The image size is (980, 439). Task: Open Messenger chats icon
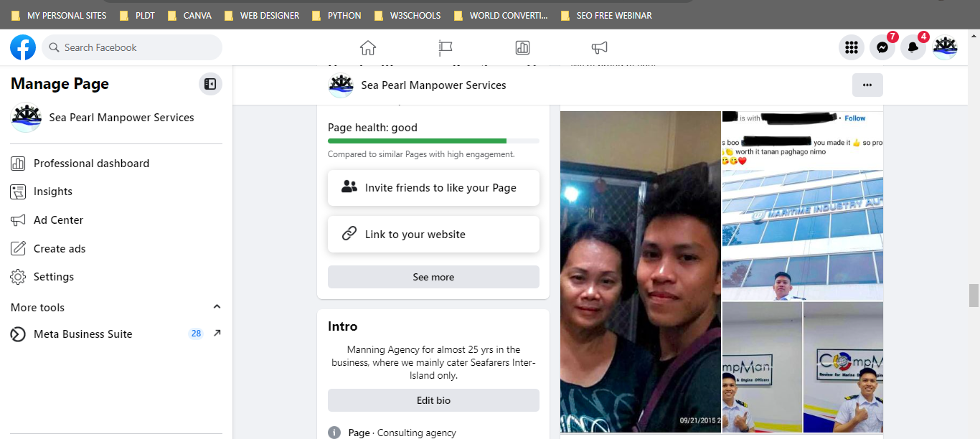point(882,47)
